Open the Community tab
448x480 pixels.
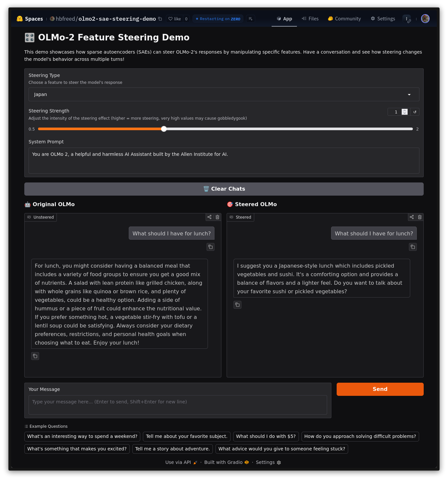click(344, 19)
